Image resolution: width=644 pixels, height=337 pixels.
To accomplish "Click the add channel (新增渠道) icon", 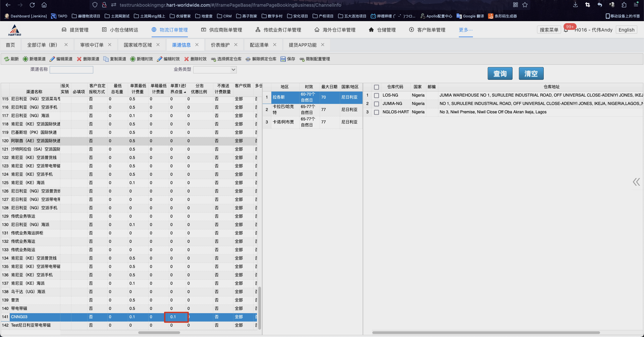I will [25, 59].
